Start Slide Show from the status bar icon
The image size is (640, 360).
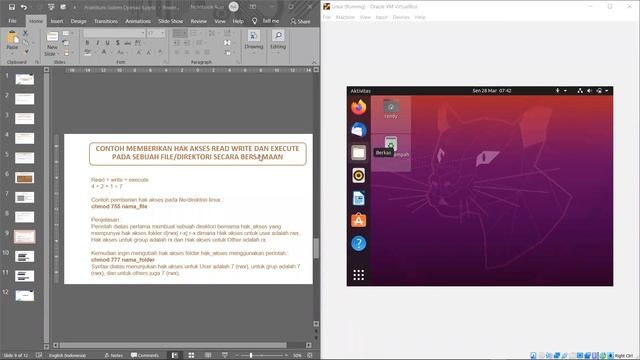coord(224,356)
